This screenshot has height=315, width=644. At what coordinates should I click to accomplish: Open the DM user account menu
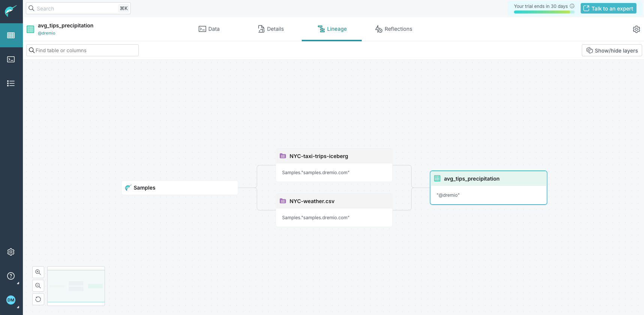point(11,300)
